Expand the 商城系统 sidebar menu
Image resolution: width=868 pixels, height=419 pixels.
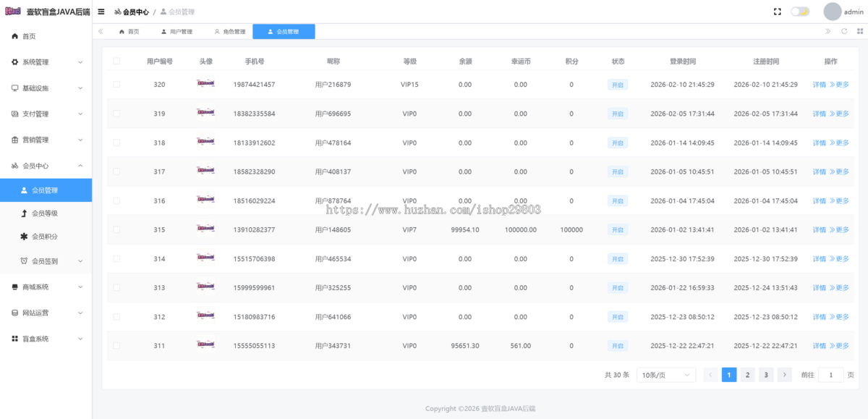coord(46,287)
